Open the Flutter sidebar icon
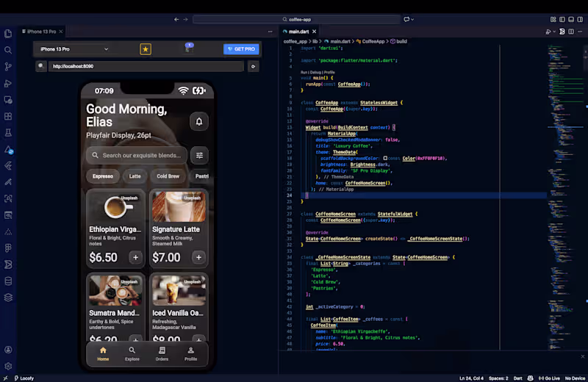Screen dimensions: 588x382 tap(8, 166)
